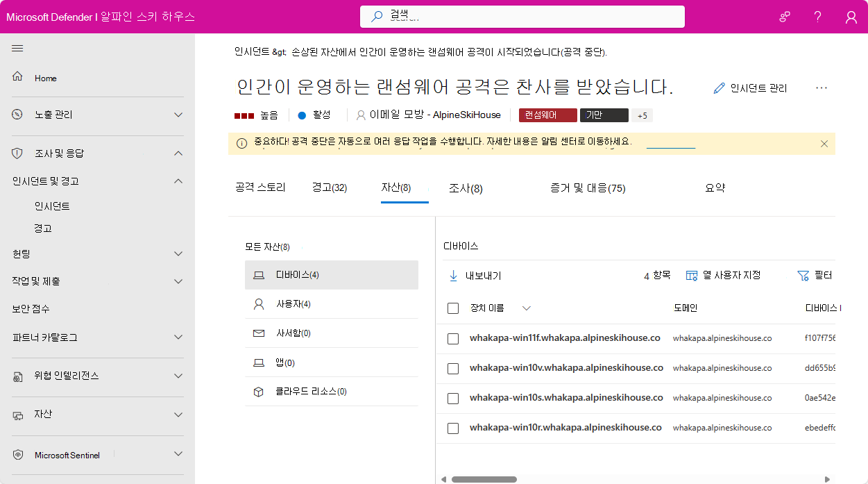The image size is (868, 484).
Task: Click the 클라우드 리소스 cube icon
Action: (x=259, y=392)
